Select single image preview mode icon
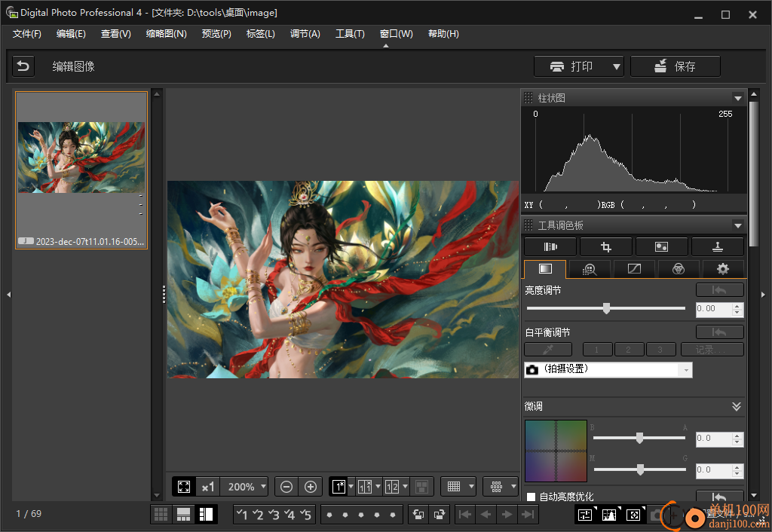Image resolution: width=772 pixels, height=532 pixels. (x=339, y=487)
